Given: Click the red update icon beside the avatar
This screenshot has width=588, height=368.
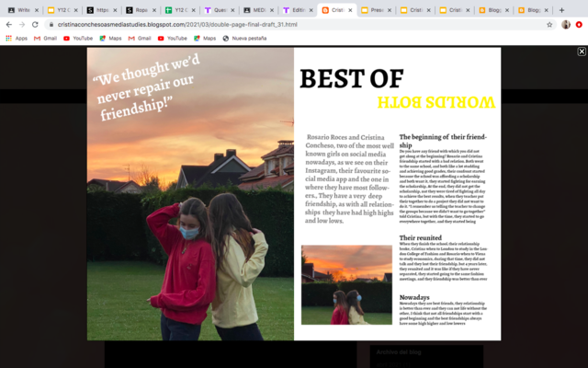Looking at the screenshot, I should point(579,25).
